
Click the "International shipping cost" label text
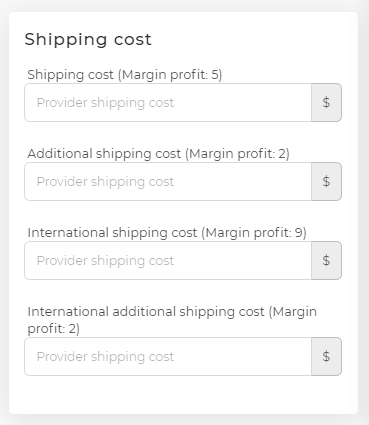112,233
